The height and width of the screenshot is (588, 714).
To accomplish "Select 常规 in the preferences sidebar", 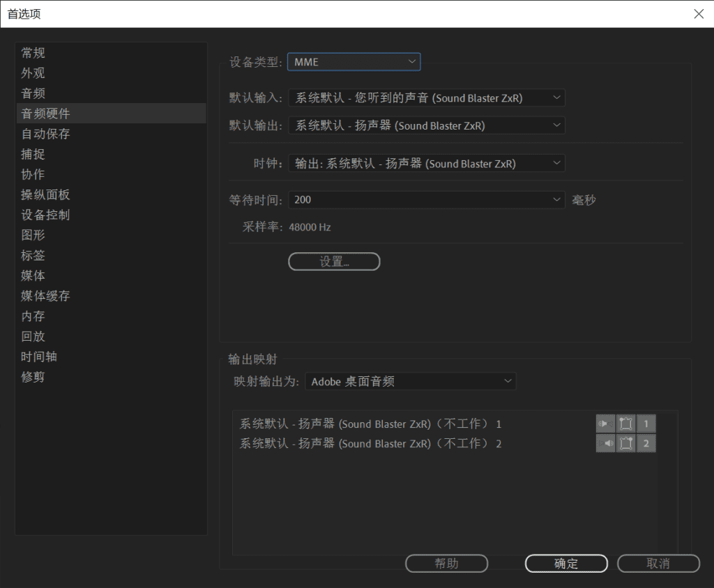I will click(x=33, y=53).
